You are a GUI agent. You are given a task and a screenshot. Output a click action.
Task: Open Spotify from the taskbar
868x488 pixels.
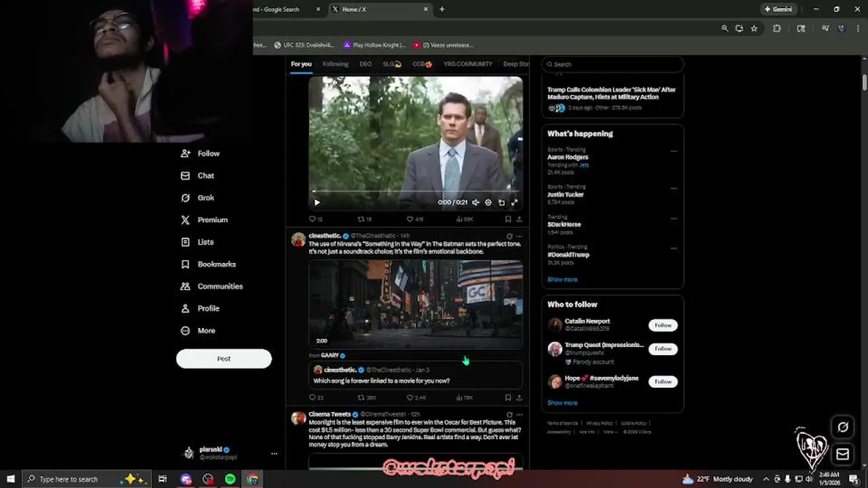pos(230,479)
